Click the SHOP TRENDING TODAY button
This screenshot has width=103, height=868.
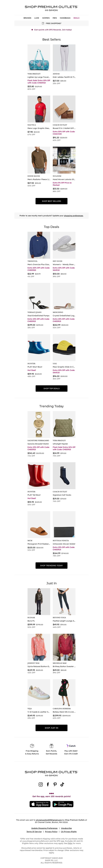click(51, 565)
